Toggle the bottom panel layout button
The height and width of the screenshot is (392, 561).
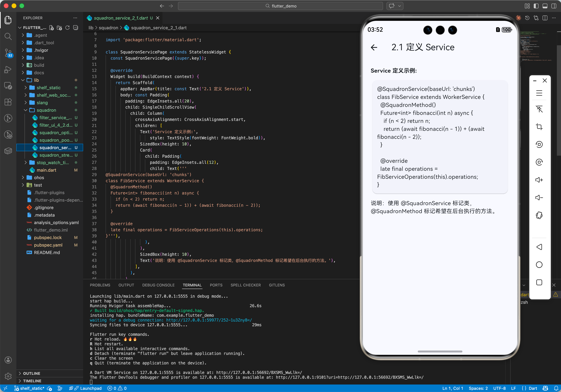545,6
